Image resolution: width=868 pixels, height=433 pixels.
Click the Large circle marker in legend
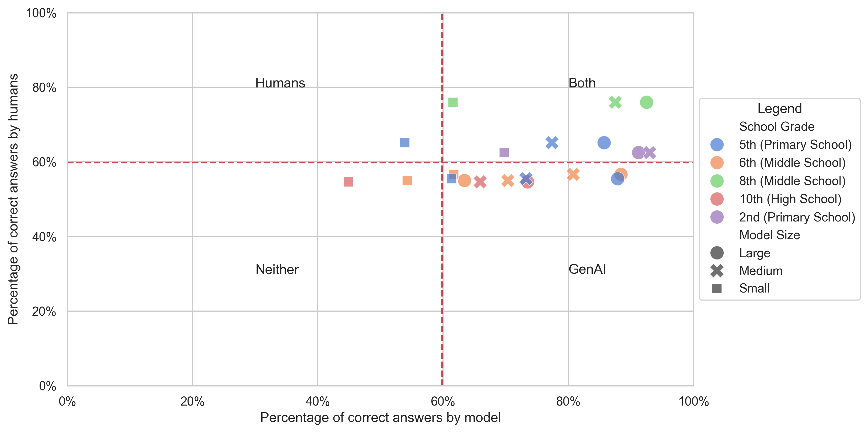(717, 253)
